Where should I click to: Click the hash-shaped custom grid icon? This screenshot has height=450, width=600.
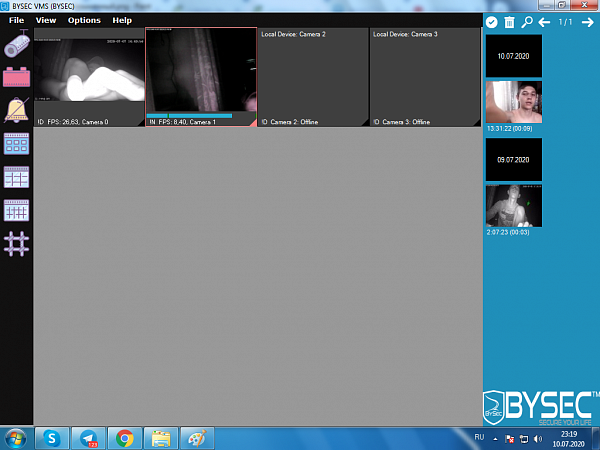click(x=17, y=242)
